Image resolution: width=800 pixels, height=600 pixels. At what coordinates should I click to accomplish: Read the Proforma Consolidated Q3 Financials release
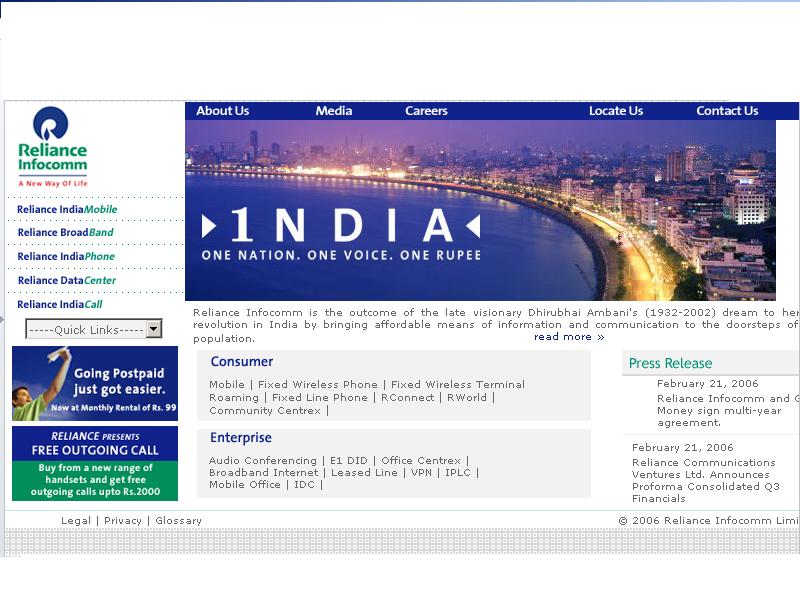[x=706, y=480]
